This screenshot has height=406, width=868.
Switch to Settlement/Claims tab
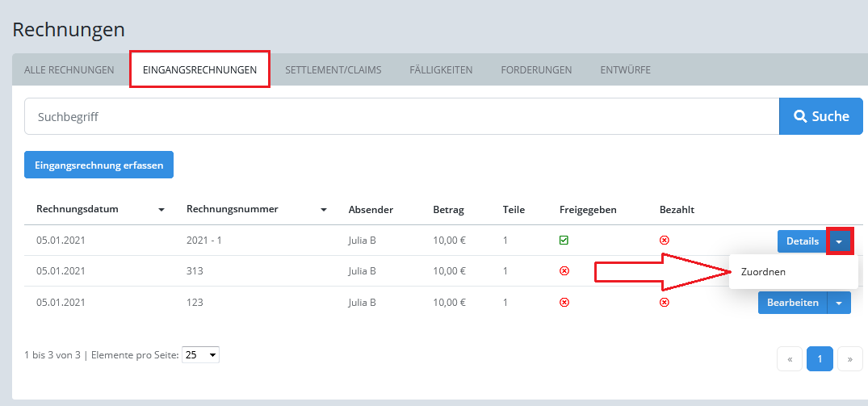pyautogui.click(x=333, y=70)
